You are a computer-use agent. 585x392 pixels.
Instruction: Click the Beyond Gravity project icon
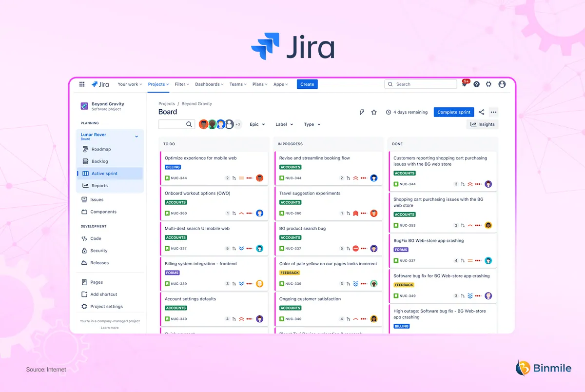(84, 106)
